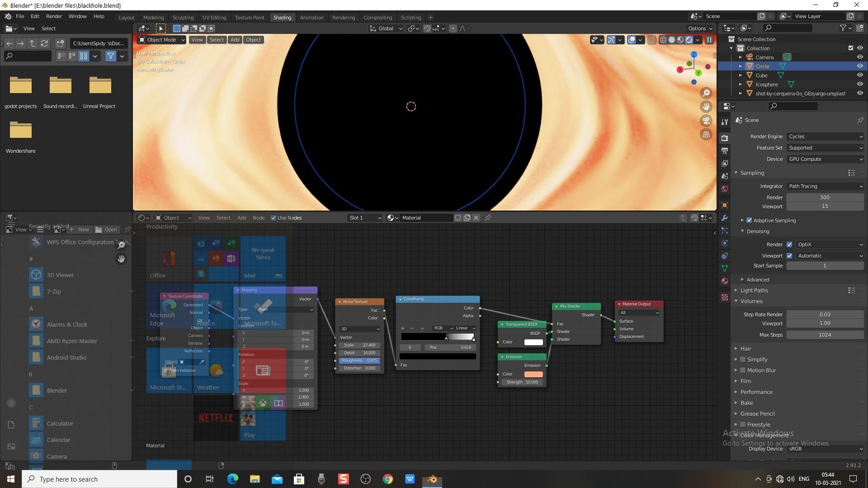Open the Render menu in top bar
The image size is (868, 488).
pos(54,16)
